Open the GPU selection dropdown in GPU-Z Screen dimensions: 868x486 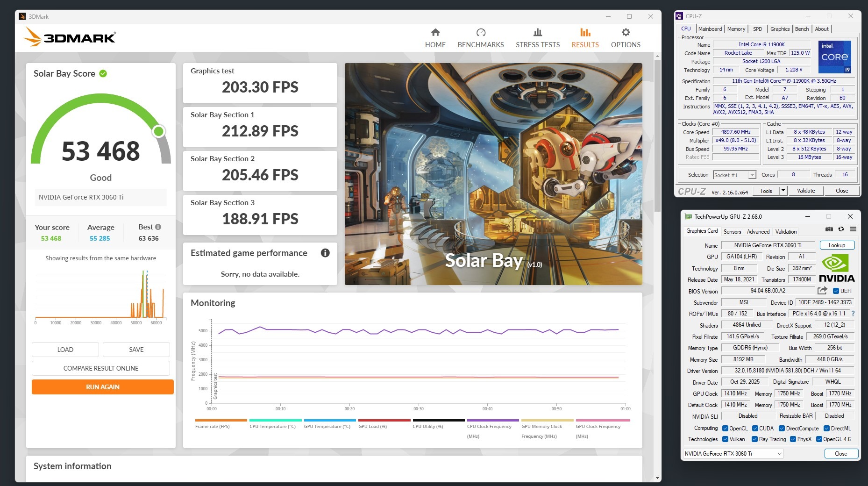733,453
